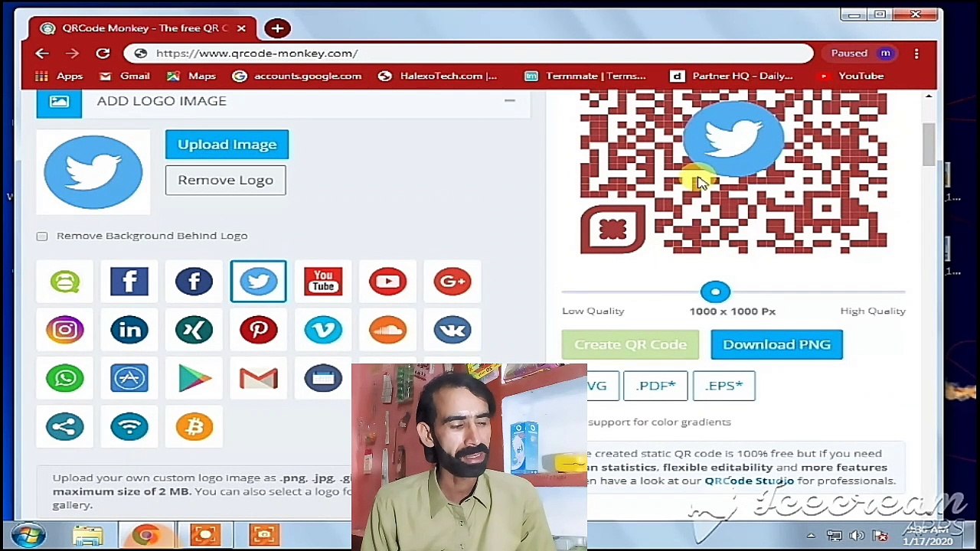Open the Paused profile button
This screenshot has height=551, width=980.
point(861,54)
